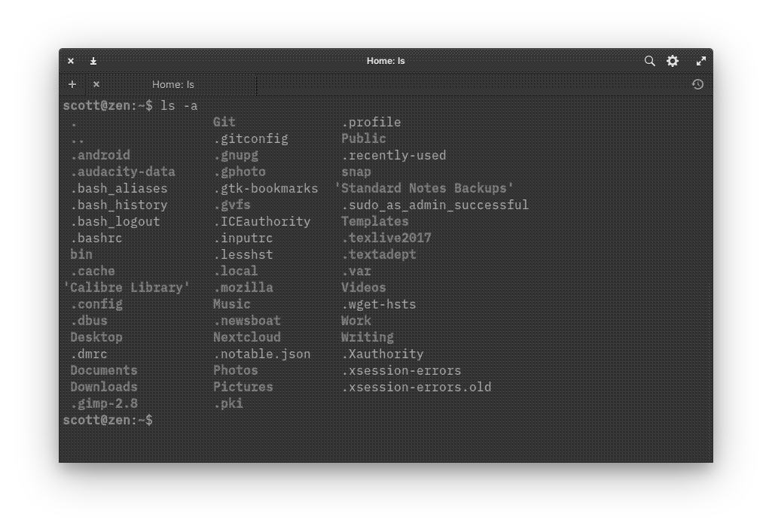Click the '.local' entry
The image size is (772, 532).
tap(236, 271)
